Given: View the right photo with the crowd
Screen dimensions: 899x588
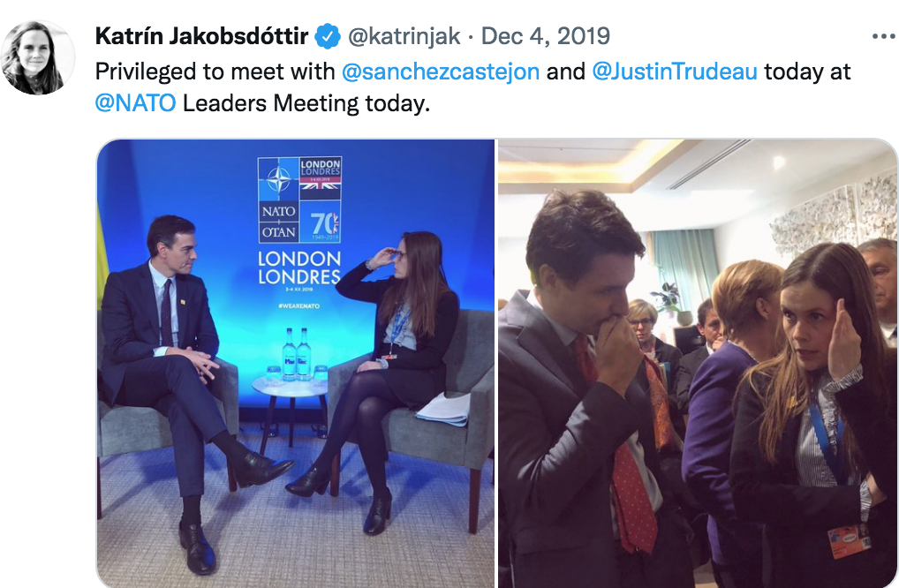Looking at the screenshot, I should [698, 364].
